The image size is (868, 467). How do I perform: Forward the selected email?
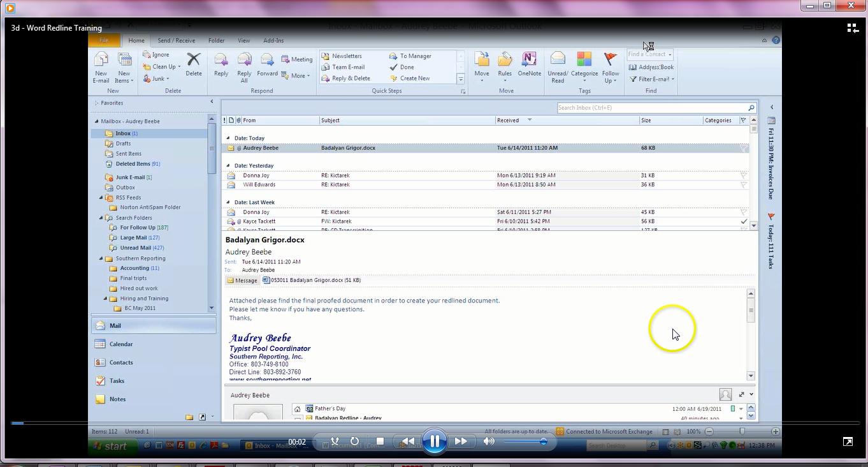pyautogui.click(x=267, y=65)
